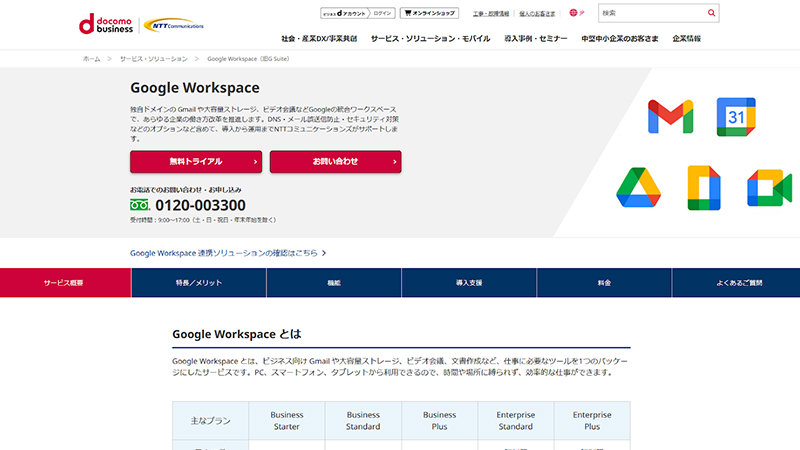The image size is (800, 450).
Task: Open the サービス・ソリューション・モバイル menu
Action: pyautogui.click(x=430, y=38)
